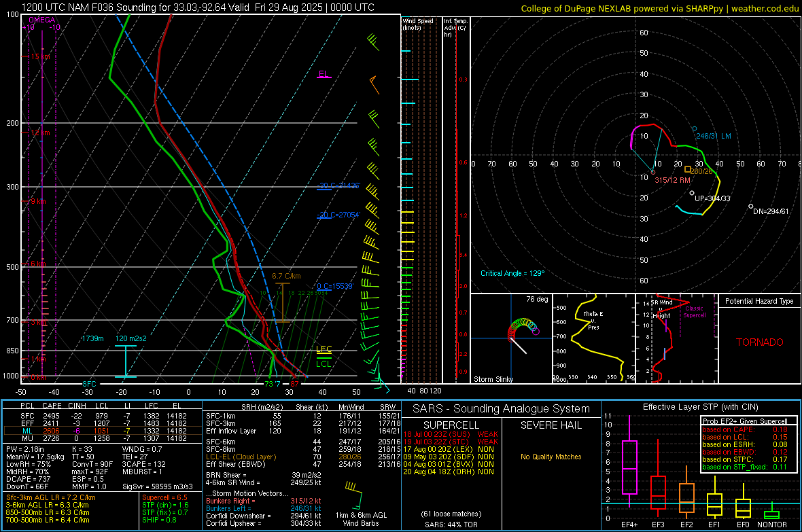Screen dimensions: 802x532
Task: Click the STP (cin) = 1.6 value
Action: coord(165,505)
